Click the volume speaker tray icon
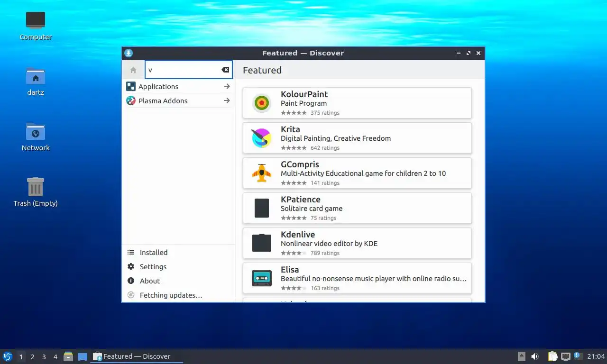 (535, 356)
